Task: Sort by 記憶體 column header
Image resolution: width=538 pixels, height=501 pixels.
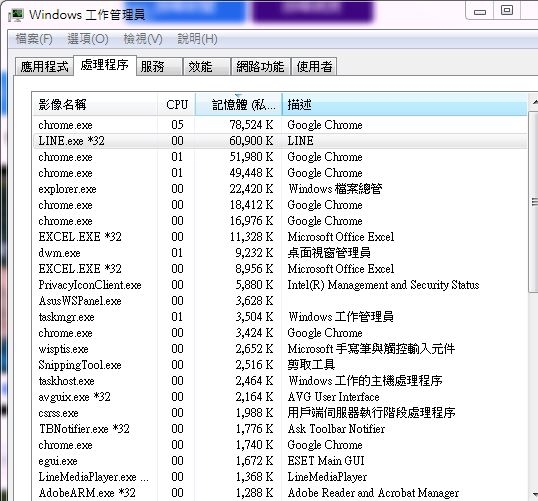Action: coord(239,104)
